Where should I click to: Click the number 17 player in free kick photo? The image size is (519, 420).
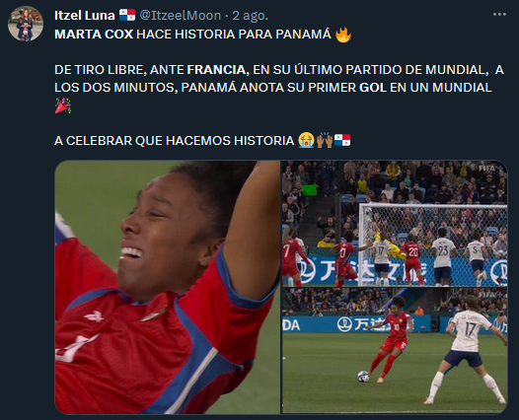click(467, 351)
